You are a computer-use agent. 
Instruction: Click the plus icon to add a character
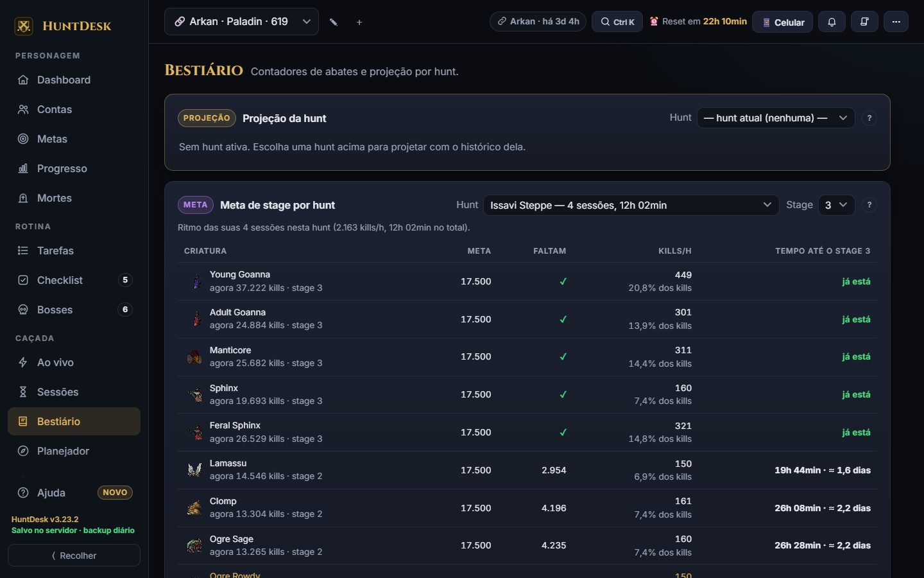click(x=359, y=22)
